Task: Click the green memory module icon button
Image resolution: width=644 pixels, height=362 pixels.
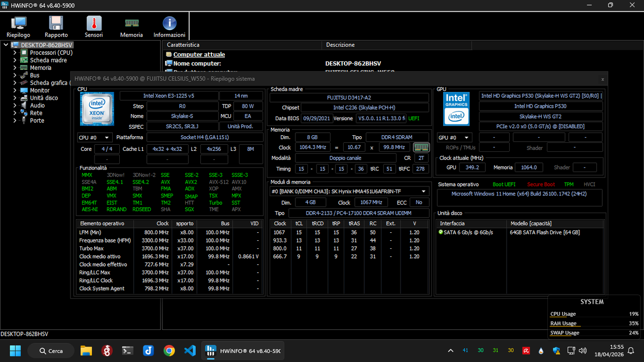Action: 421,147
